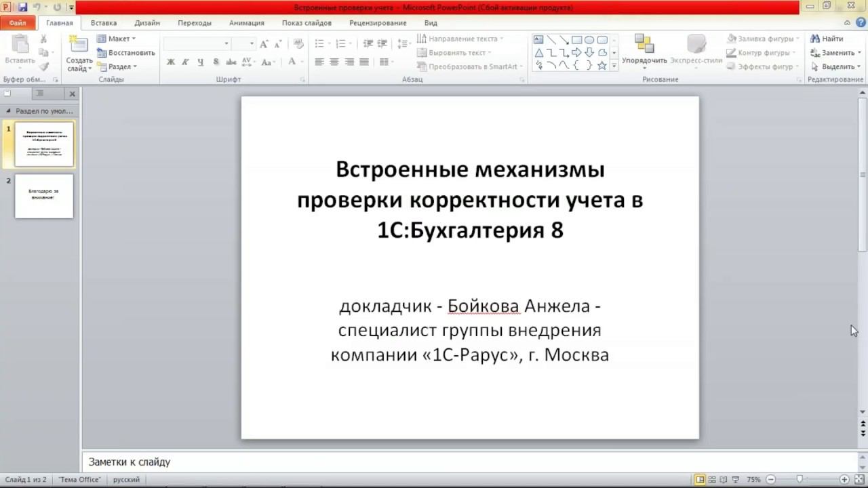Image resolution: width=868 pixels, height=488 pixels.
Task: Expand the full shapes gallery
Action: (x=614, y=66)
